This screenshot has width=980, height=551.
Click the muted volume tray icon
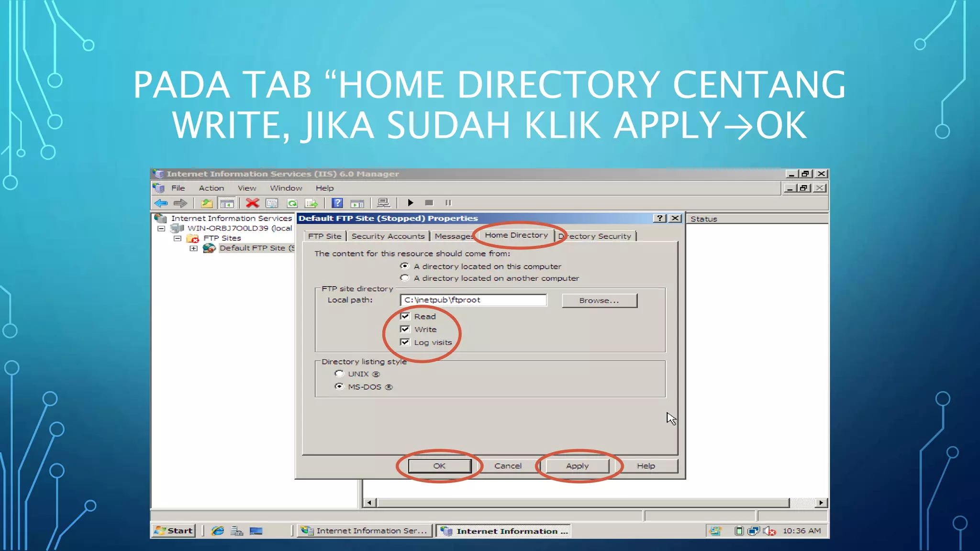coord(769,531)
